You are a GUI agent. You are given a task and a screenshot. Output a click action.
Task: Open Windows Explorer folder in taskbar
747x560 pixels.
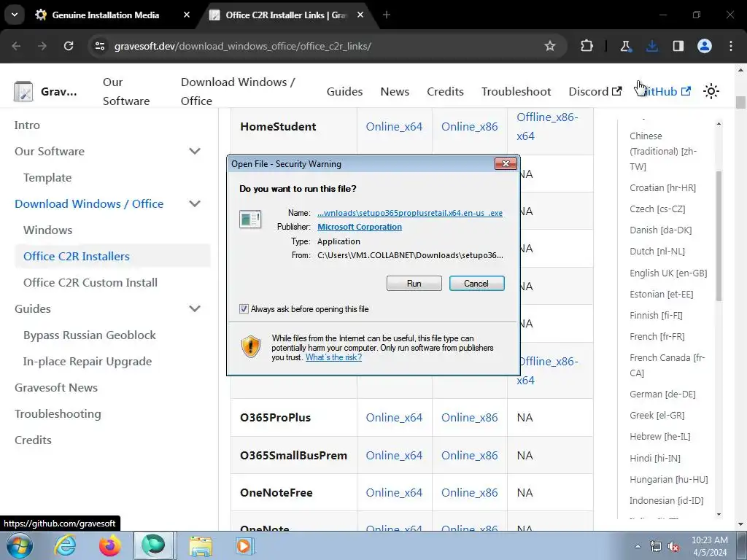[201, 546]
